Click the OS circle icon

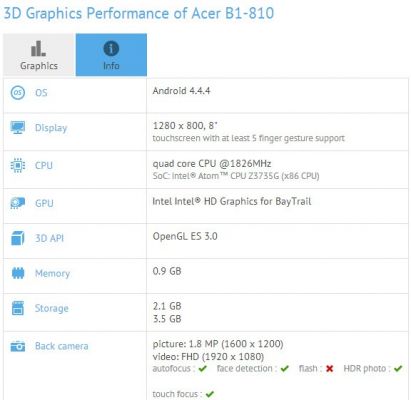(18, 93)
